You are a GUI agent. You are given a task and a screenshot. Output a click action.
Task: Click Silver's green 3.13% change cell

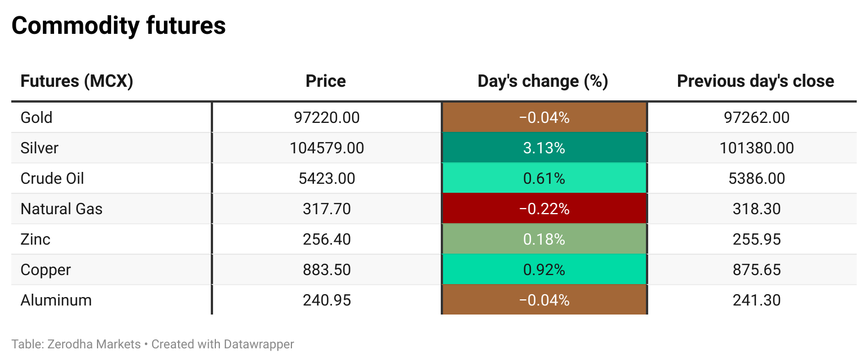click(x=544, y=148)
